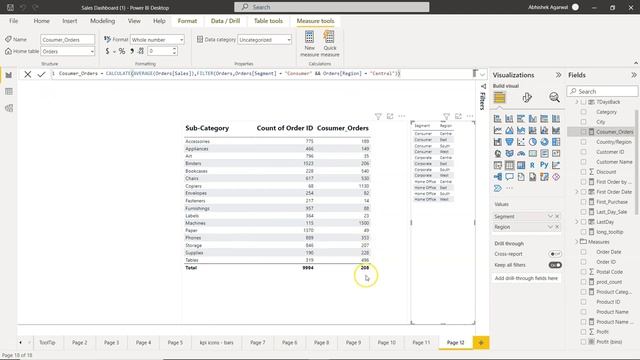The height and width of the screenshot is (360, 640).
Task: Open the Data / Drill ribbon tab
Action: 225,21
